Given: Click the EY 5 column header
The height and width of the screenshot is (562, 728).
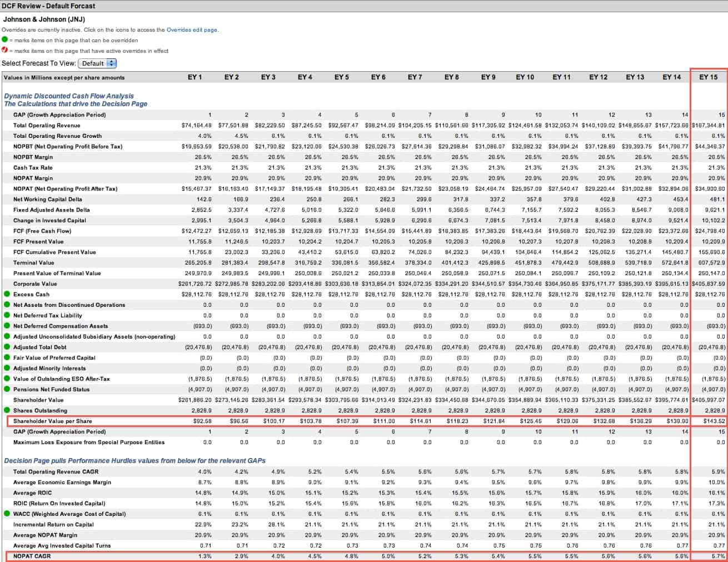Looking at the screenshot, I should 342,77.
